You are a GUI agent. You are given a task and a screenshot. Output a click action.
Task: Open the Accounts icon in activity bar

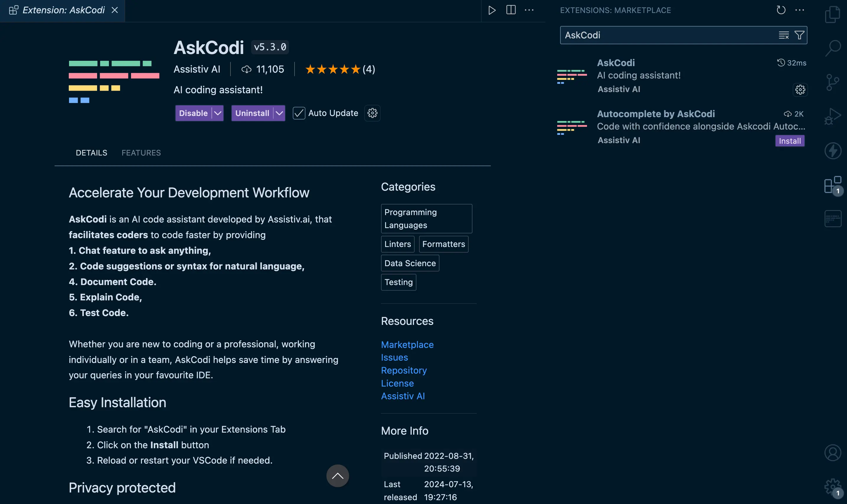point(833,453)
